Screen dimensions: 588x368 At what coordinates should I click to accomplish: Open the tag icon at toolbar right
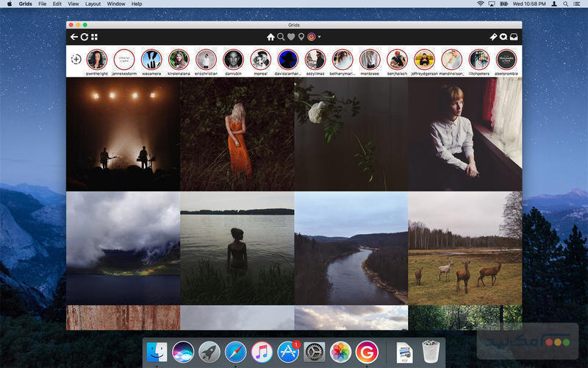click(x=493, y=37)
